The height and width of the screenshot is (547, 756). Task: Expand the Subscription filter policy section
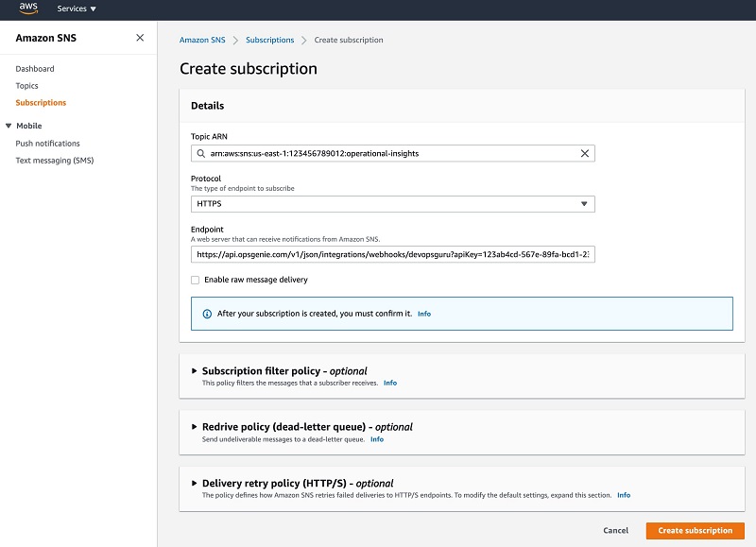(x=194, y=371)
